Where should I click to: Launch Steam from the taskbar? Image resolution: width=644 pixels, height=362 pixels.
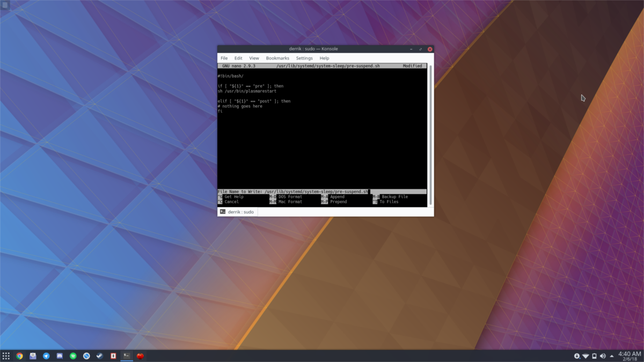[x=100, y=356]
